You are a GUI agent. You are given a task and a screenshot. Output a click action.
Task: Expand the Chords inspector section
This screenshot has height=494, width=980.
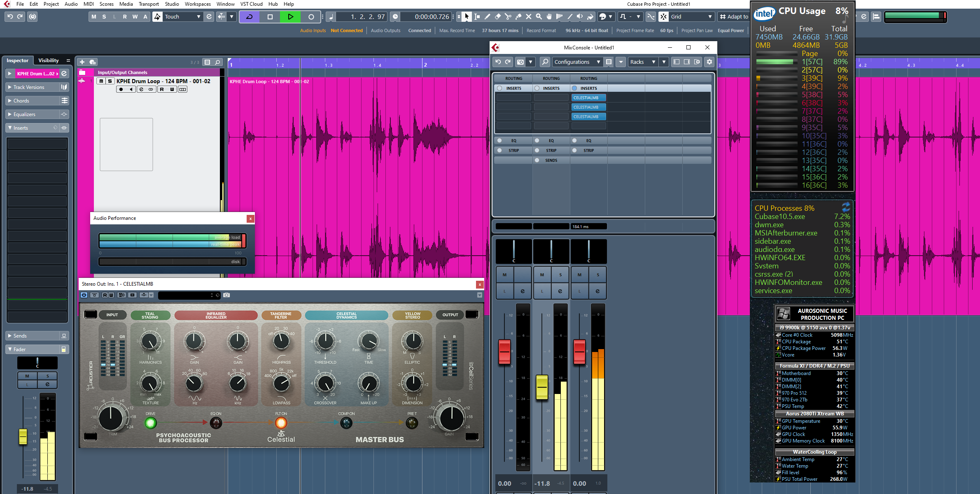point(33,100)
